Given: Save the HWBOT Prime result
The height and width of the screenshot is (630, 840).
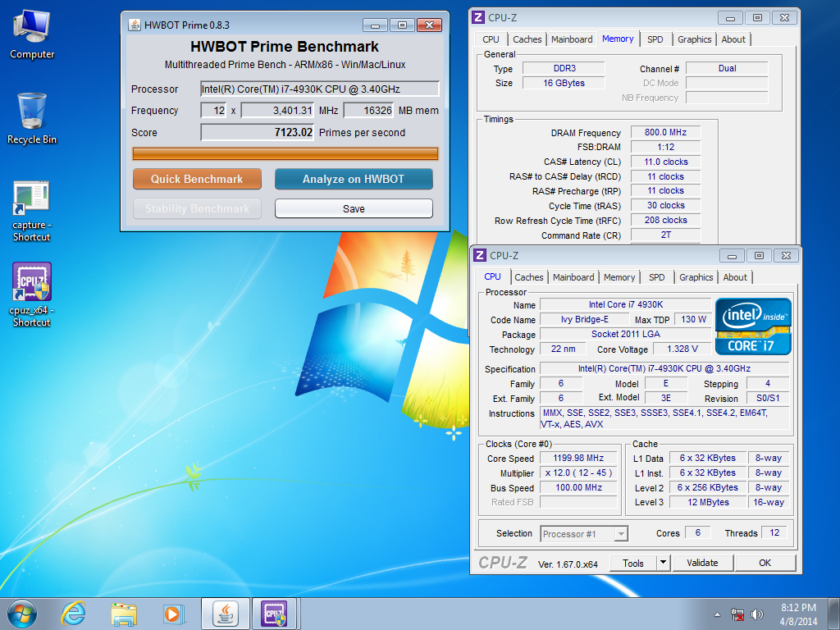Looking at the screenshot, I should 354,208.
